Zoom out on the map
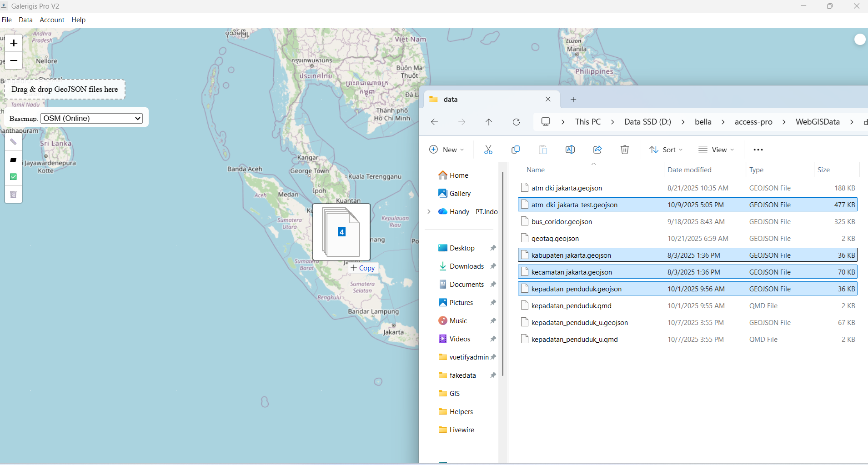Screen dimensions: 868x465 click(14, 60)
